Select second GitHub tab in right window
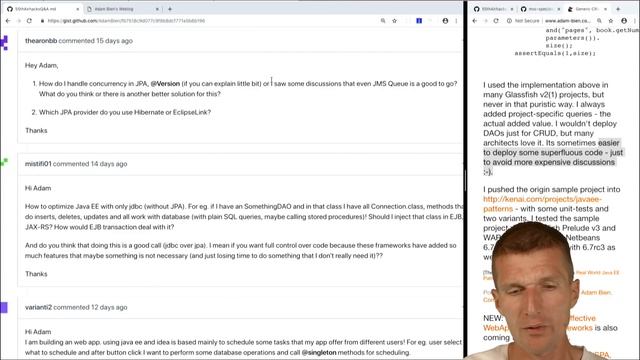 pyautogui.click(x=540, y=9)
